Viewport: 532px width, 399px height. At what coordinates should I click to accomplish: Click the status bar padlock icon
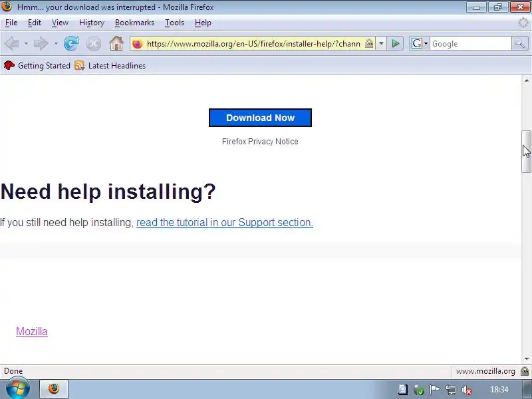(x=525, y=371)
